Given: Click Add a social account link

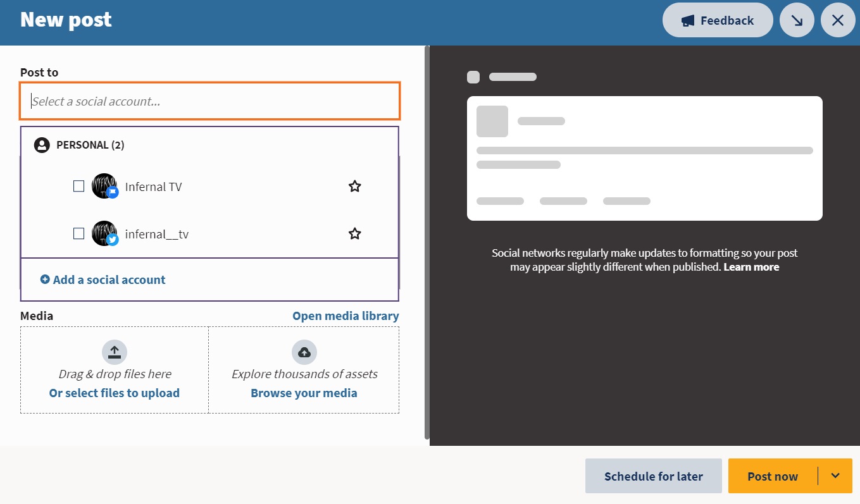Looking at the screenshot, I should 103,280.
